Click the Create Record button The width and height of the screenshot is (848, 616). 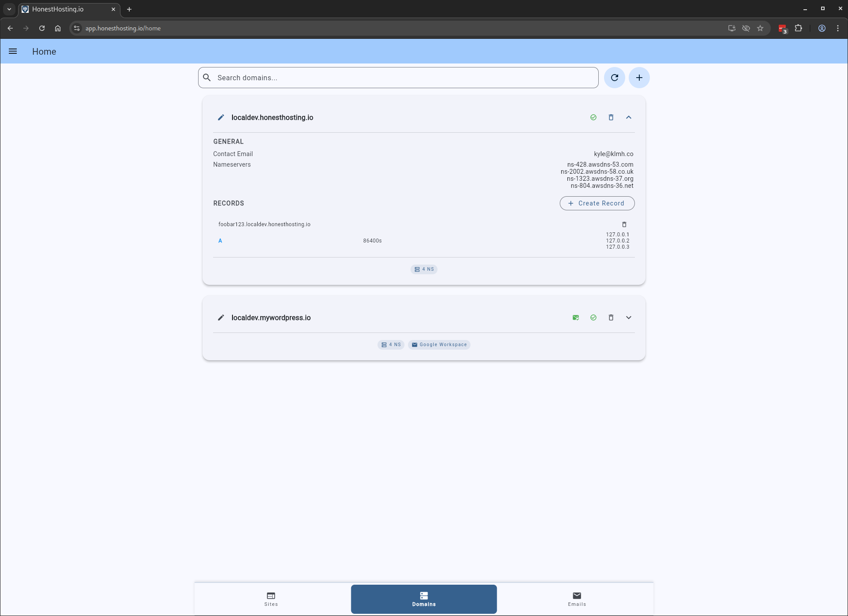[x=597, y=203]
